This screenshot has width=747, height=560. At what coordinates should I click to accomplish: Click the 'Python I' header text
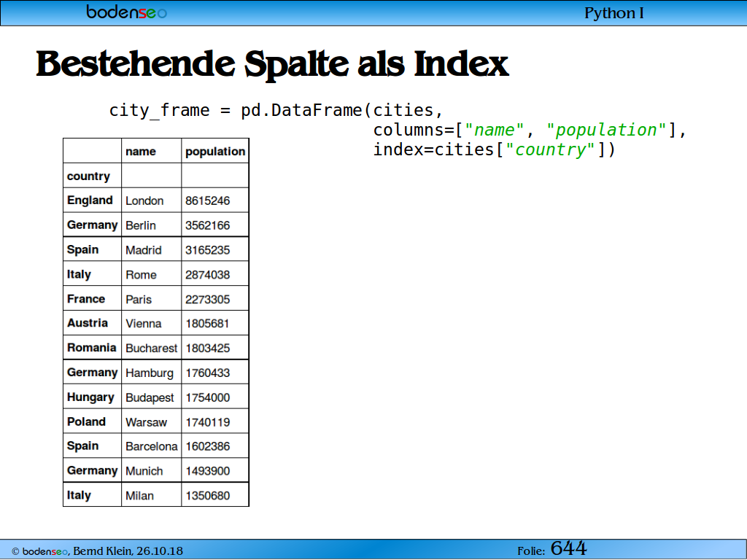tap(614, 13)
